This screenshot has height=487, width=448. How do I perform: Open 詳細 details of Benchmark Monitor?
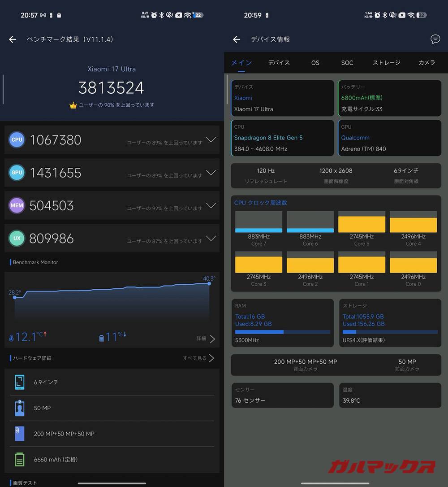click(x=206, y=339)
